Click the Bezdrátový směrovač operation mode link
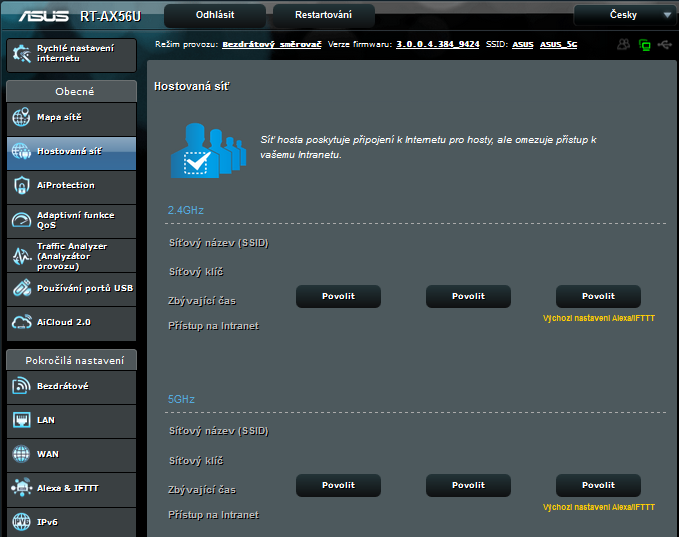The height and width of the screenshot is (537, 679). 271,45
